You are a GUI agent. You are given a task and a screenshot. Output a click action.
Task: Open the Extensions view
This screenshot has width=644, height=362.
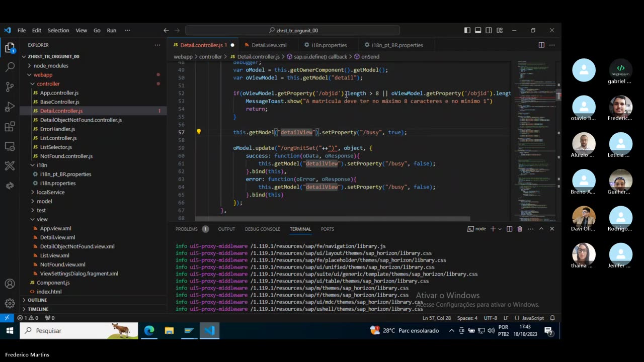tap(10, 126)
